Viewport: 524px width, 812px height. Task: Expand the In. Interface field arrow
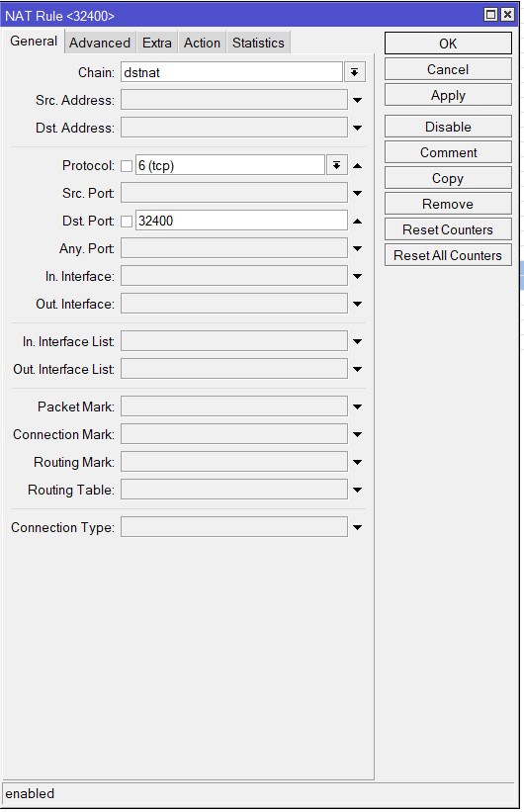click(x=357, y=276)
